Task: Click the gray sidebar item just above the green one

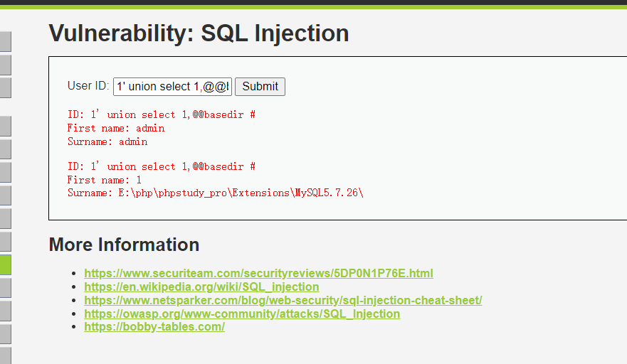Action: click(6, 242)
